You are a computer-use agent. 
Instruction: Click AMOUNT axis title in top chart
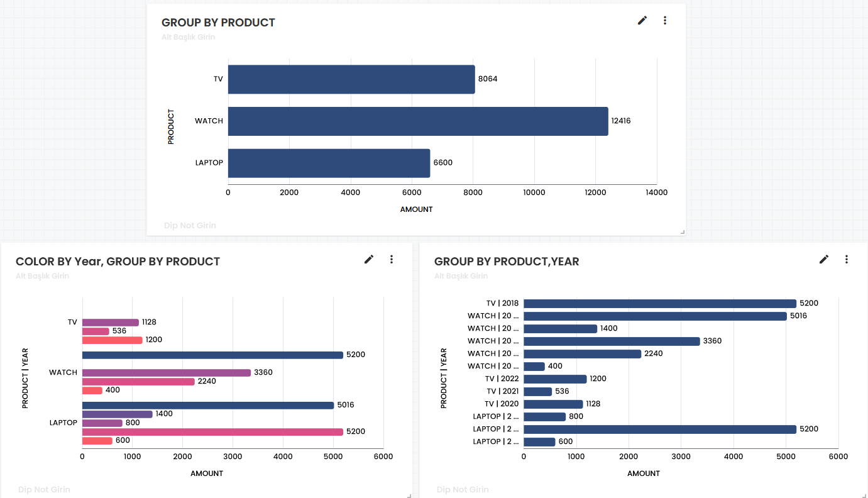[417, 209]
